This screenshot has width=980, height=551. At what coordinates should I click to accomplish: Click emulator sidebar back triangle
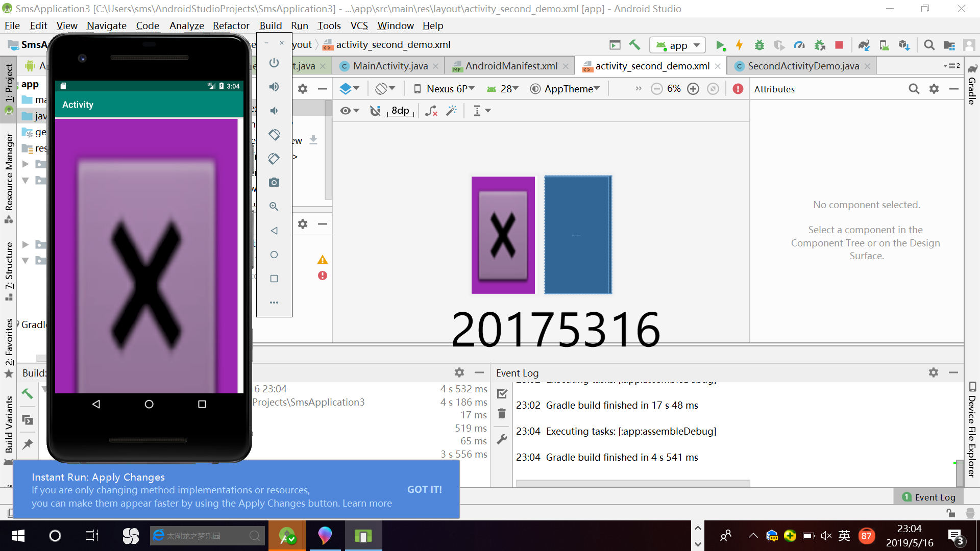pyautogui.click(x=274, y=231)
